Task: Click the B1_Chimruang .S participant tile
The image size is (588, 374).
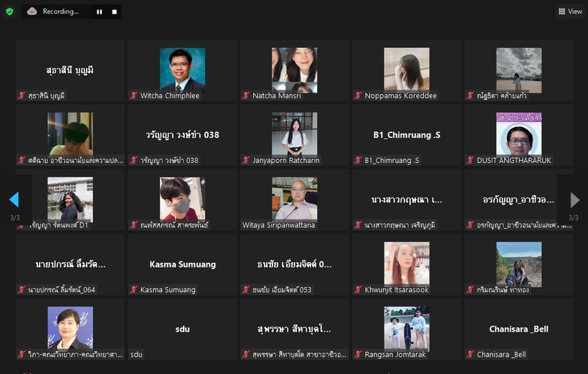Action: [407, 134]
